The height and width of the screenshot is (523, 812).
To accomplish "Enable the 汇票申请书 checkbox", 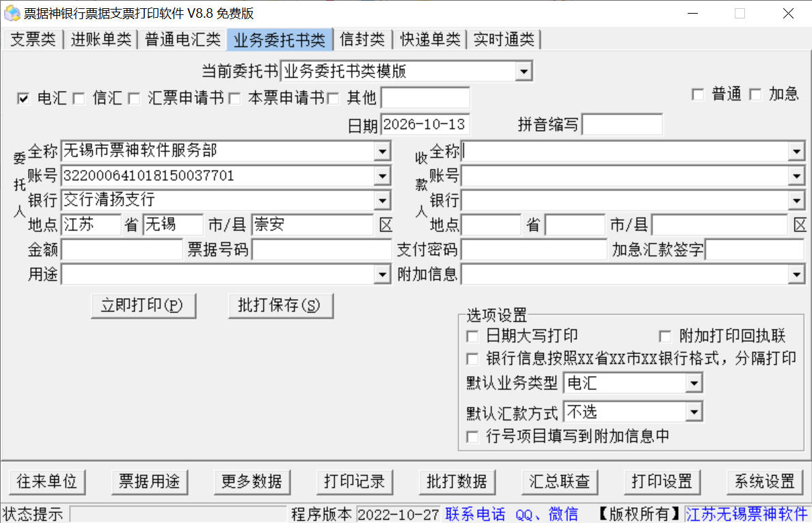I will click(134, 98).
